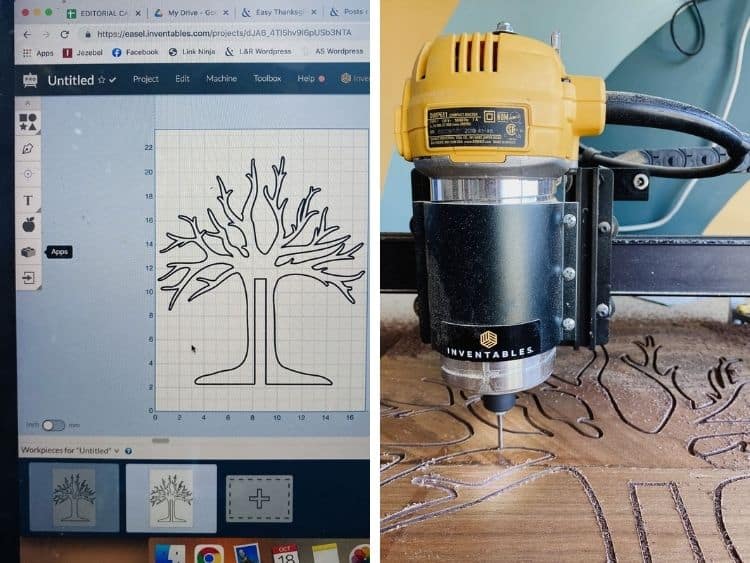Open the Link Ninja bookmark
The height and width of the screenshot is (563, 750).
coord(192,52)
